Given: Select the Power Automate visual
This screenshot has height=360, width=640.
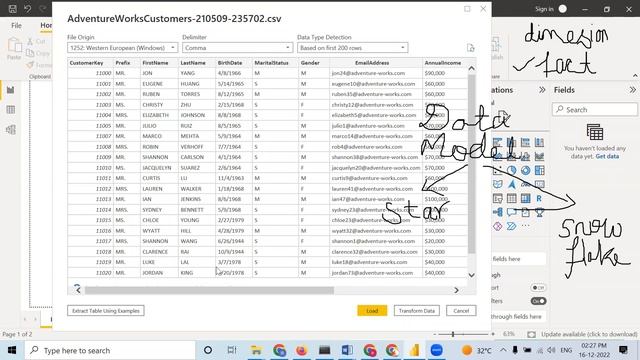Looking at the screenshot, I should pyautogui.click(x=511, y=226).
